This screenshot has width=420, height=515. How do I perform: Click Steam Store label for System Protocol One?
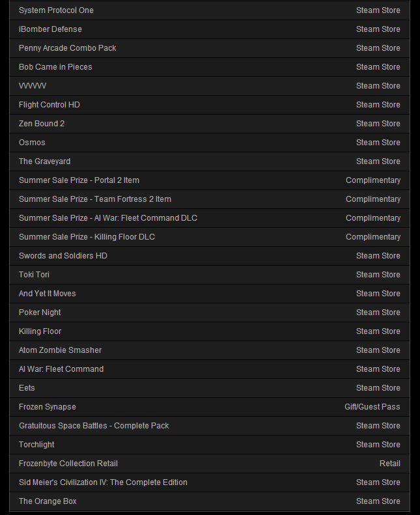(x=378, y=10)
